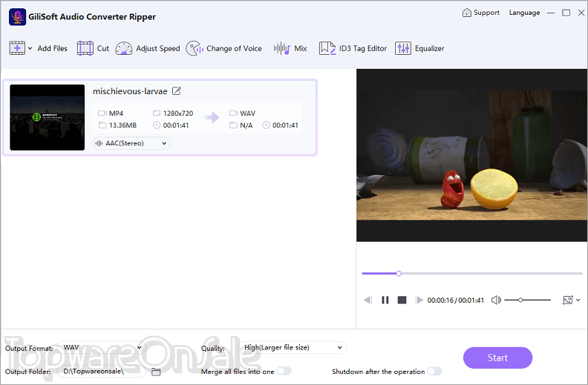Mute the speaker volume icon
Screen dimensions: 588x385
pyautogui.click(x=496, y=300)
